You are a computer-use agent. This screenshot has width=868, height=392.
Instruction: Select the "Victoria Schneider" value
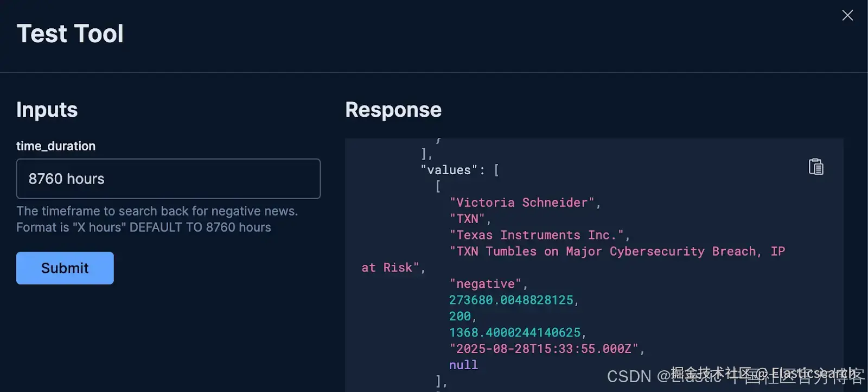[522, 203]
